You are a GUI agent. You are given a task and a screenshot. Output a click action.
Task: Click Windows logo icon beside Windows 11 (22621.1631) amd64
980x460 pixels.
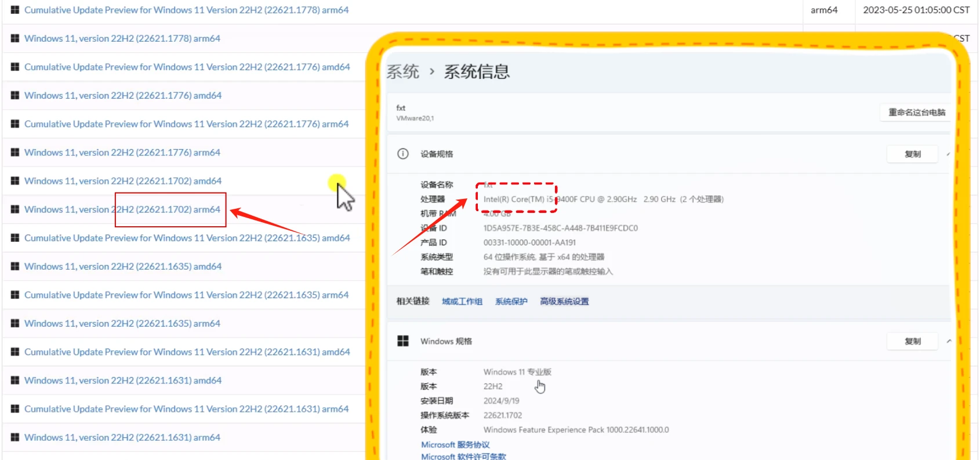coord(15,380)
